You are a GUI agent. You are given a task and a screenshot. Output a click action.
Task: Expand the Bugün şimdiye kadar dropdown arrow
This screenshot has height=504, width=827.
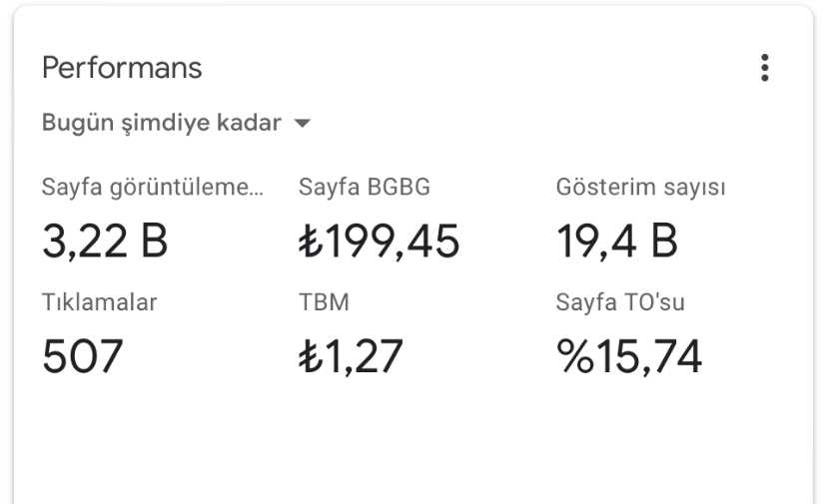(x=303, y=124)
